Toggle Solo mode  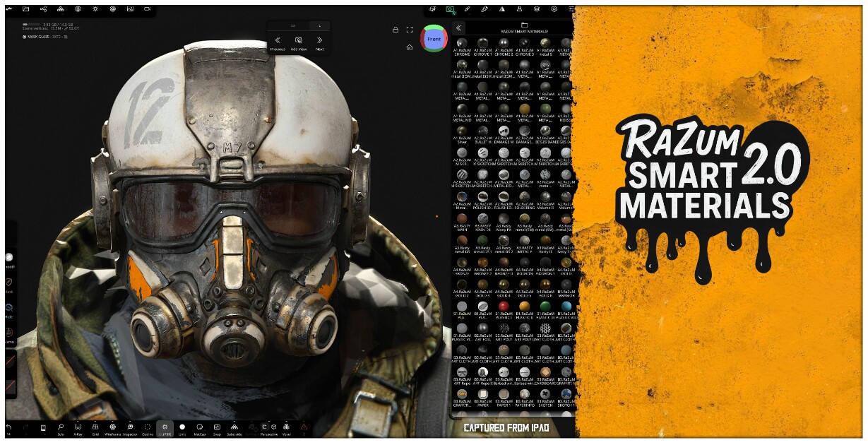coord(61,429)
